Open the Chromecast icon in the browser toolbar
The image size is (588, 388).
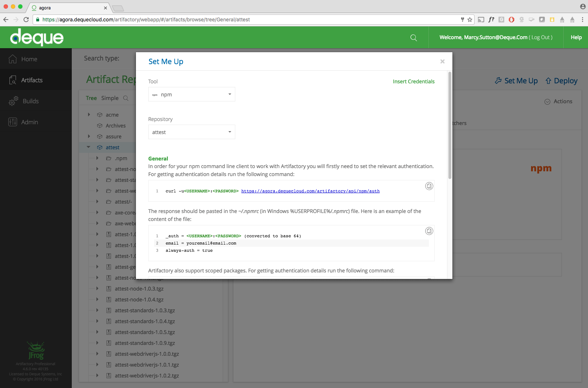tap(481, 20)
